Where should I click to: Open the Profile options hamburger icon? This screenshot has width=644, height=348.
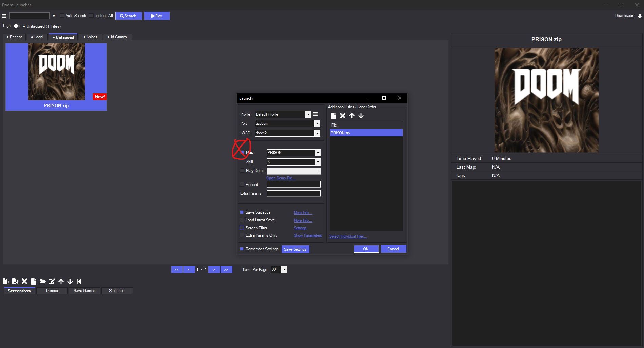coord(315,114)
